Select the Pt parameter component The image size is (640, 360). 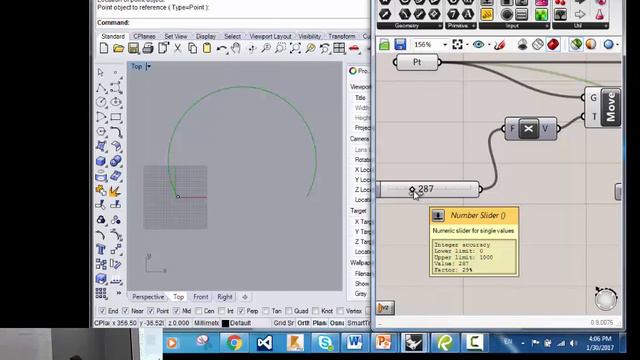coord(417,62)
